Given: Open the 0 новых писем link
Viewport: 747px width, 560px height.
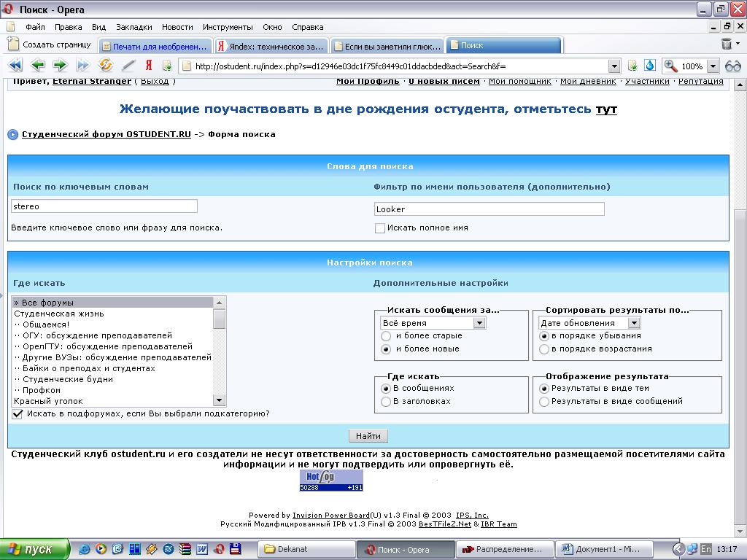Looking at the screenshot, I should (x=444, y=81).
